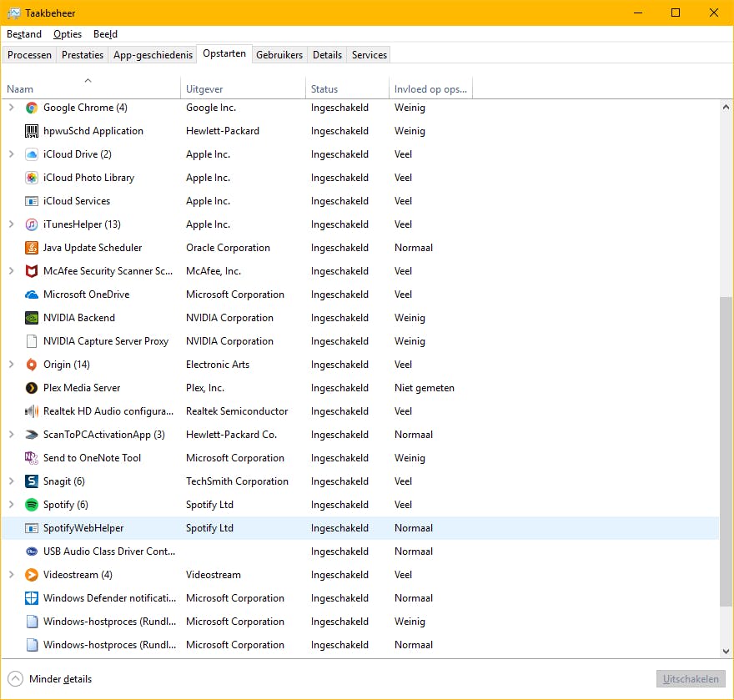The image size is (734, 700).
Task: Switch to the Processen tab
Action: point(29,55)
